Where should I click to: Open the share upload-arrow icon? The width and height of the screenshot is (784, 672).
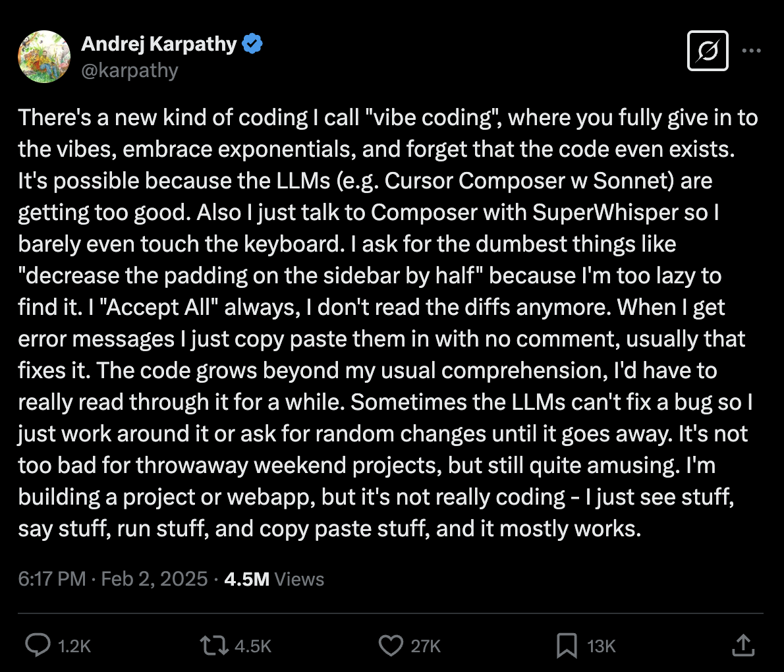743,645
